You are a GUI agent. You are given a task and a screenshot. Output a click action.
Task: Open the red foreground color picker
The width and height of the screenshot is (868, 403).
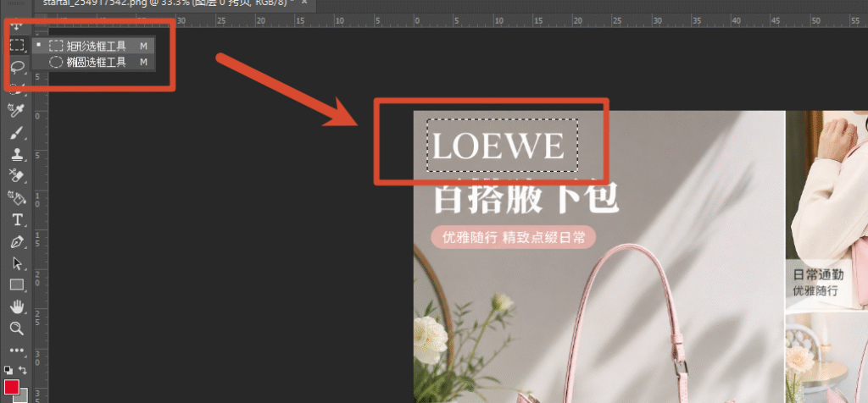12,387
